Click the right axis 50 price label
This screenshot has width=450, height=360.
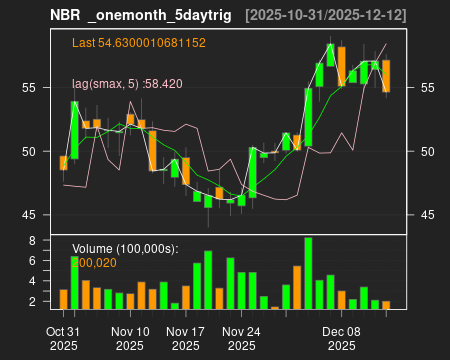pos(428,152)
